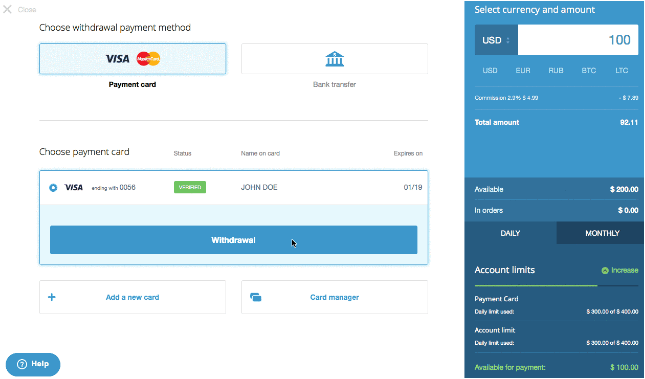Click the ending with 0056 text
Viewport: 645px width, 379px height.
point(114,187)
